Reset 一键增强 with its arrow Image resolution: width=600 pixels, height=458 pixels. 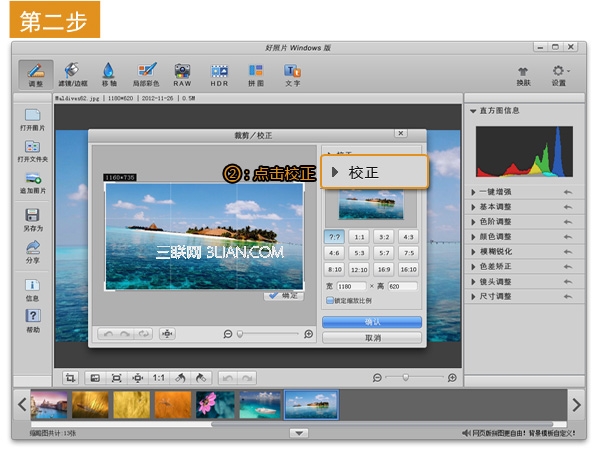pyautogui.click(x=568, y=192)
